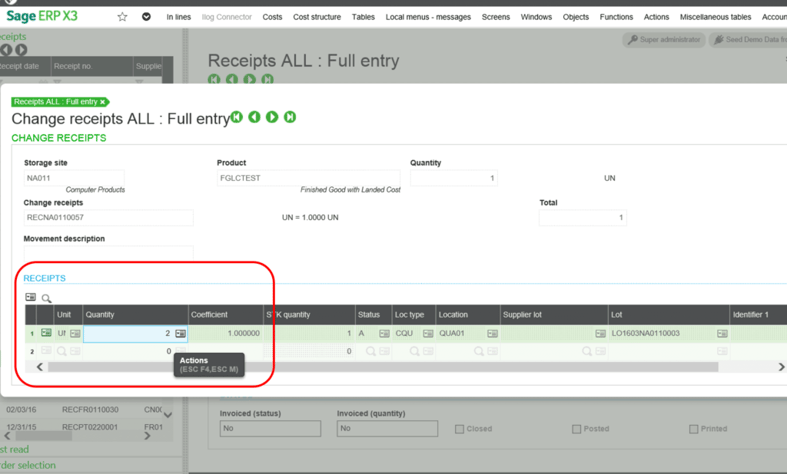Click the search icon under RECEIPTS

click(46, 298)
